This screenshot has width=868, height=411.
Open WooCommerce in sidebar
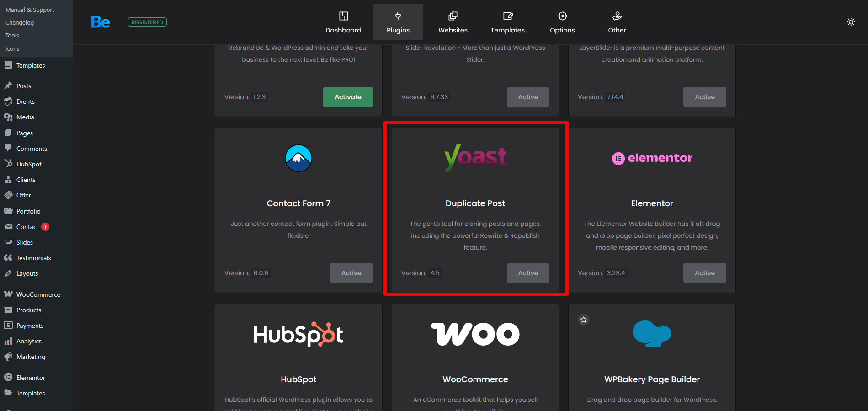pyautogui.click(x=38, y=294)
